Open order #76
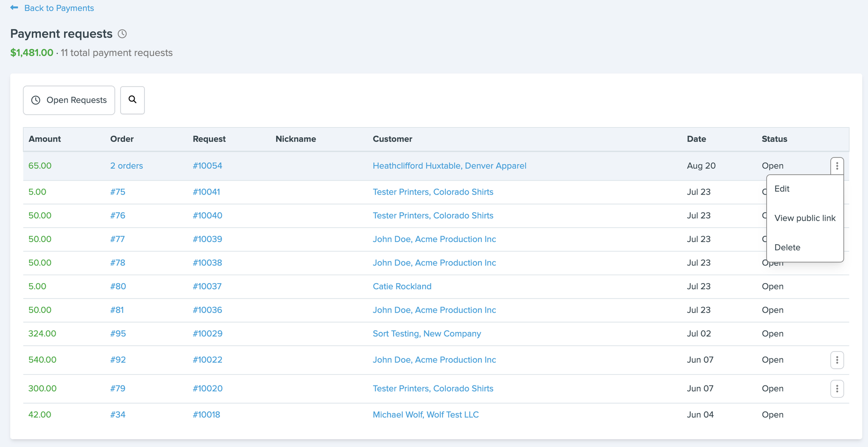This screenshot has height=447, width=868. coord(118,215)
